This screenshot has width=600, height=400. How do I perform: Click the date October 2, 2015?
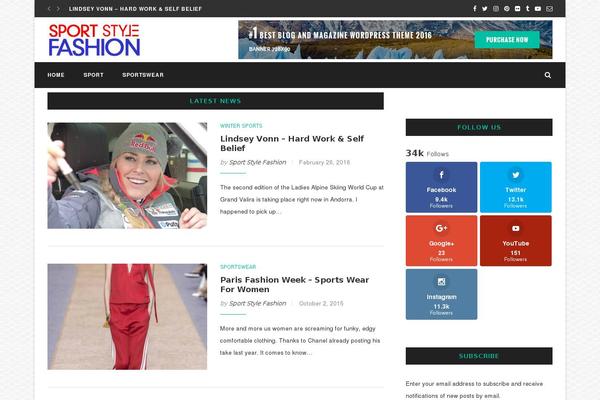coord(321,304)
